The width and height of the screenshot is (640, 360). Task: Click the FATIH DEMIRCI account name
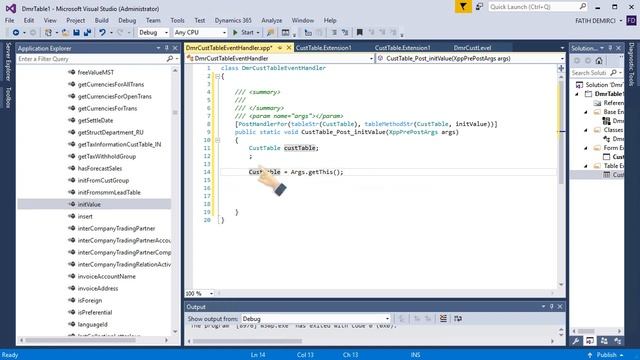point(596,20)
